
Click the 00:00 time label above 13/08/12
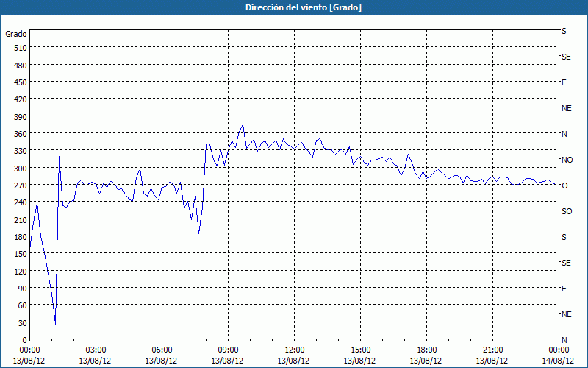(x=29, y=350)
